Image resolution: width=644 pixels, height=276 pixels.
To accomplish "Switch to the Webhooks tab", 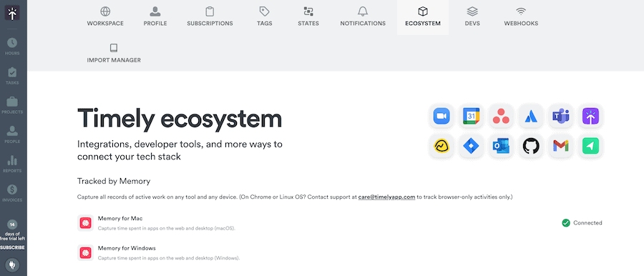I will (x=521, y=17).
